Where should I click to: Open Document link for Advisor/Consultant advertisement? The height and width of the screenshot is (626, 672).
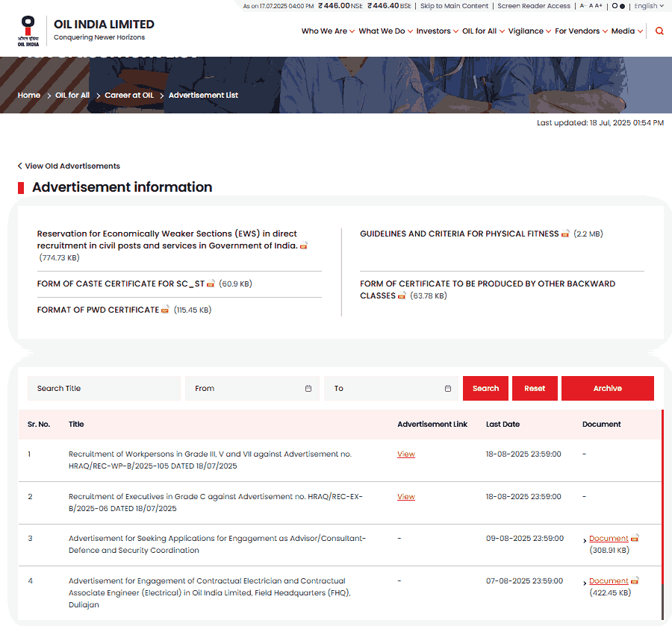[x=609, y=538]
